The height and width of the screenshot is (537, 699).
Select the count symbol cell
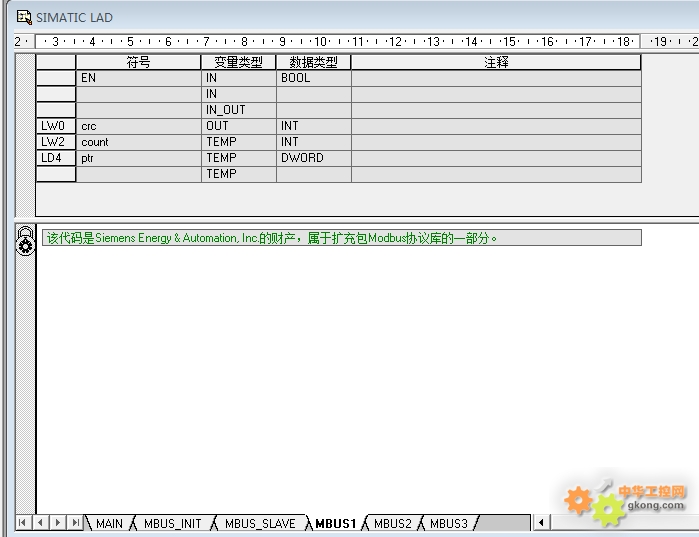click(x=139, y=142)
